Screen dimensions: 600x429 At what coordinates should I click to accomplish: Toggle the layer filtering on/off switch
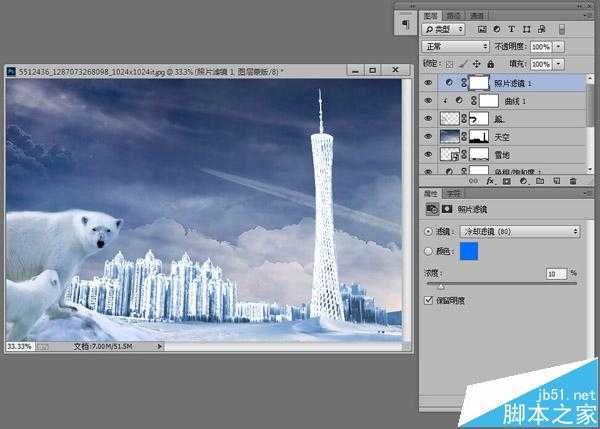562,29
